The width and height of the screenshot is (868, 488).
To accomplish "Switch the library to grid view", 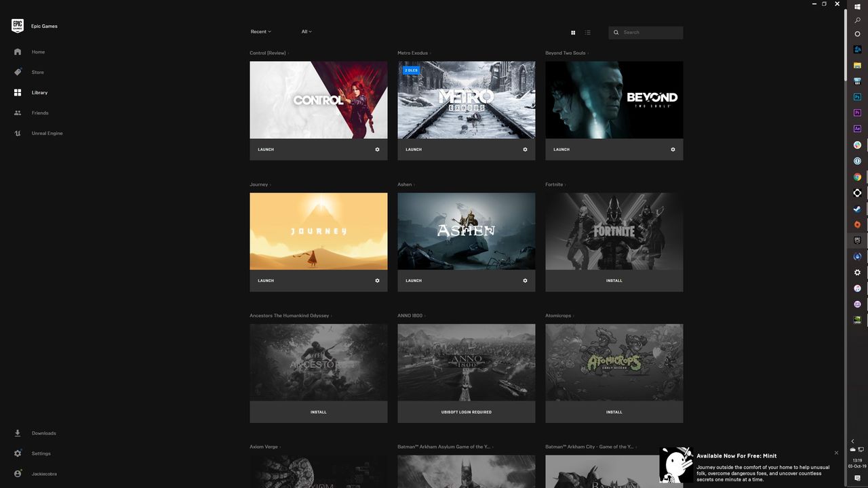I will [573, 33].
